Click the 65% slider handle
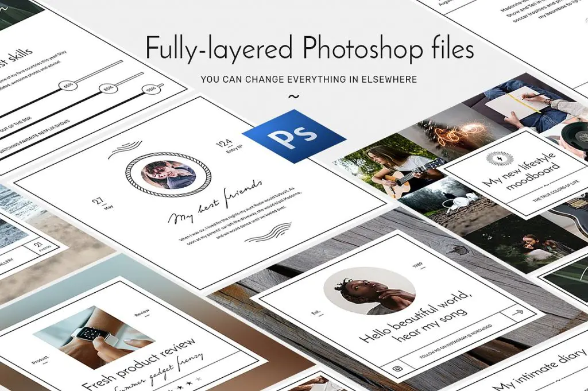This screenshot has height=391, width=588. tap(68, 85)
